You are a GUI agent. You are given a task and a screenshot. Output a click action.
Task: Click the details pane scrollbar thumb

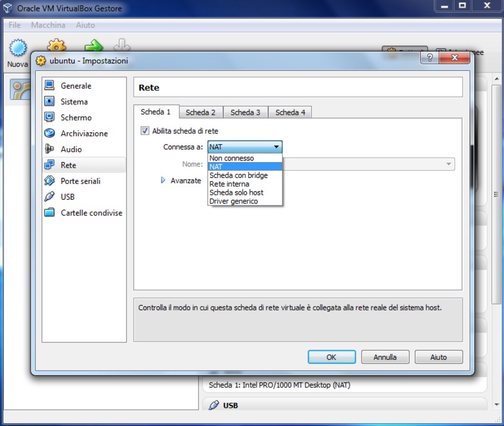(x=497, y=194)
